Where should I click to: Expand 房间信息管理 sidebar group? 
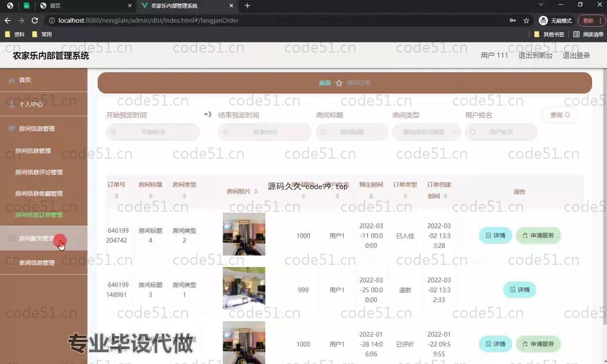coord(44,128)
